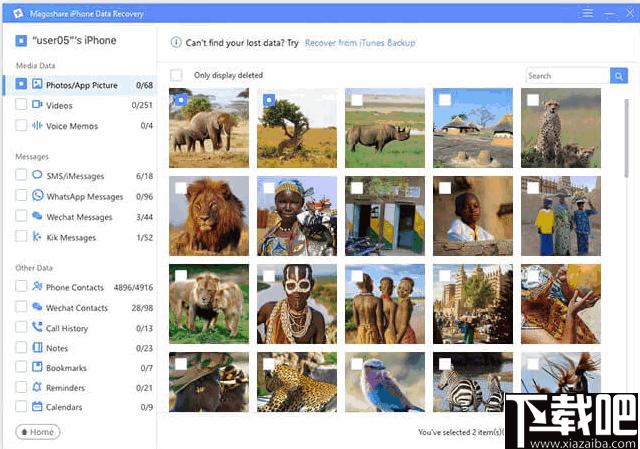
Task: Click the WhatsApp Messages icon
Action: (37, 196)
